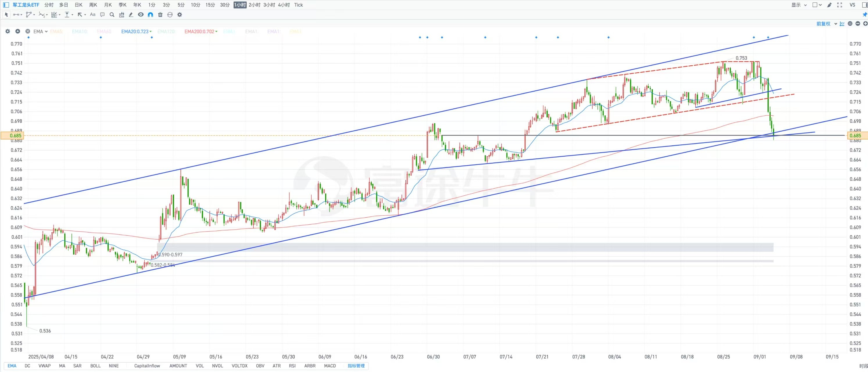Open 指标管理 indicator management
Viewport: 868px width, 372px height.
(356, 366)
